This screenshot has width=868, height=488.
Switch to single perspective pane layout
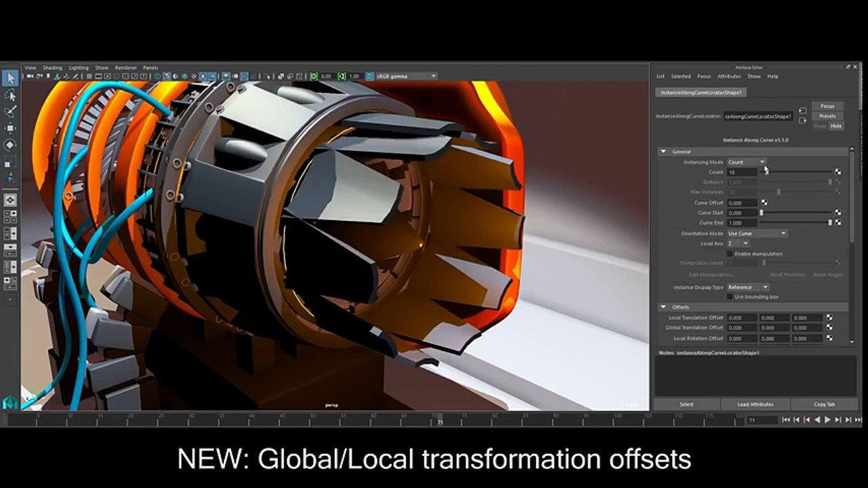click(10, 200)
